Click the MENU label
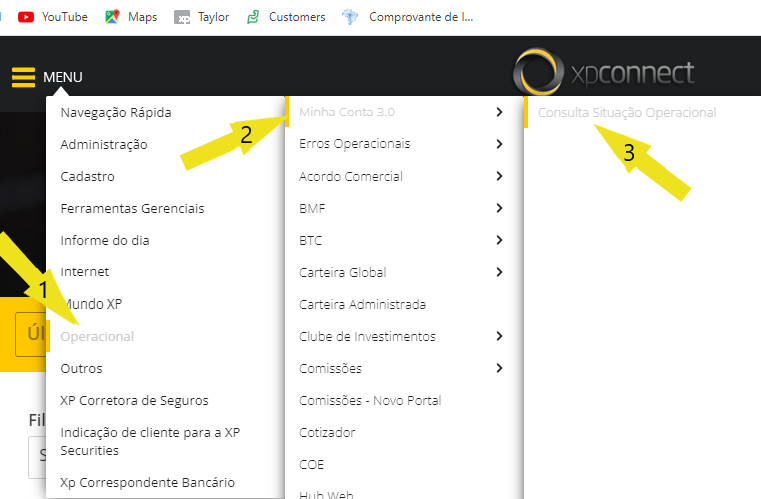 click(63, 77)
